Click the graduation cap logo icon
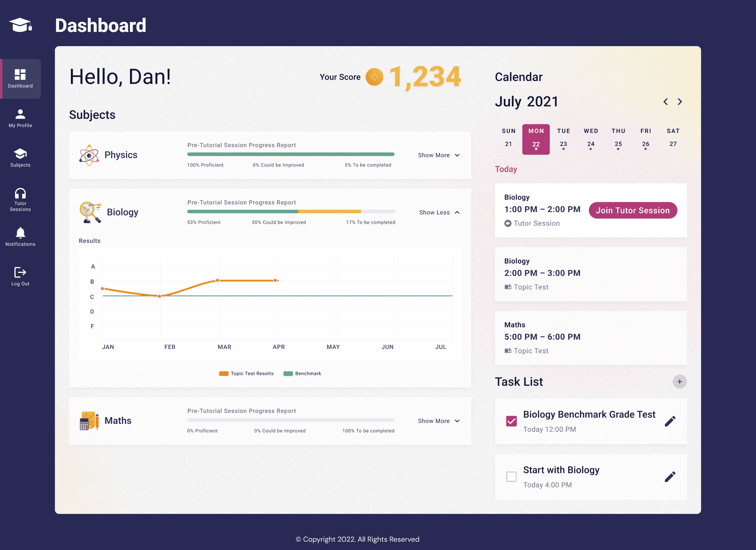This screenshot has width=756, height=550. [x=21, y=25]
